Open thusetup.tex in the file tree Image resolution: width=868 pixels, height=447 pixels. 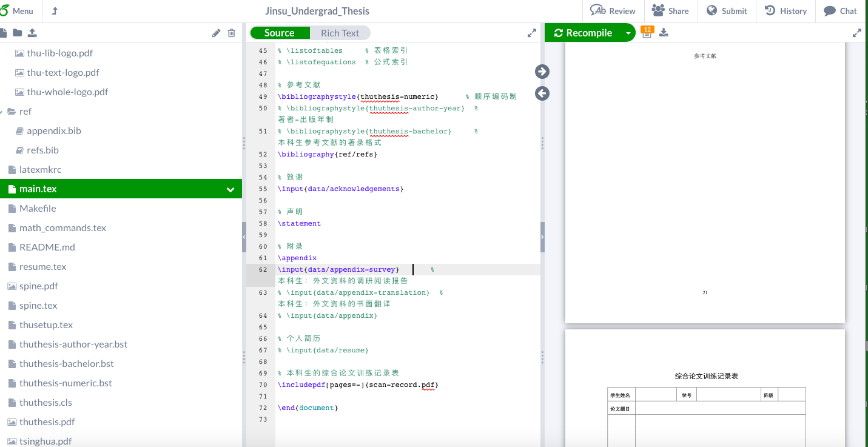coord(45,325)
